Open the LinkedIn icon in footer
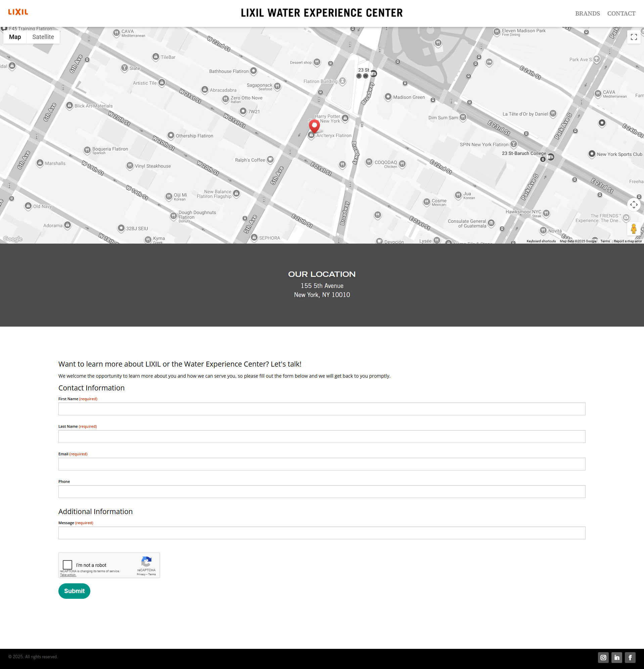The image size is (644, 669). [x=617, y=657]
